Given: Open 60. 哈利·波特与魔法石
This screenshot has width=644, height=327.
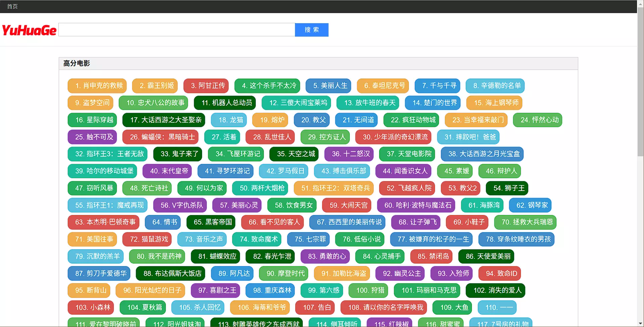Looking at the screenshot, I should pos(417,205).
